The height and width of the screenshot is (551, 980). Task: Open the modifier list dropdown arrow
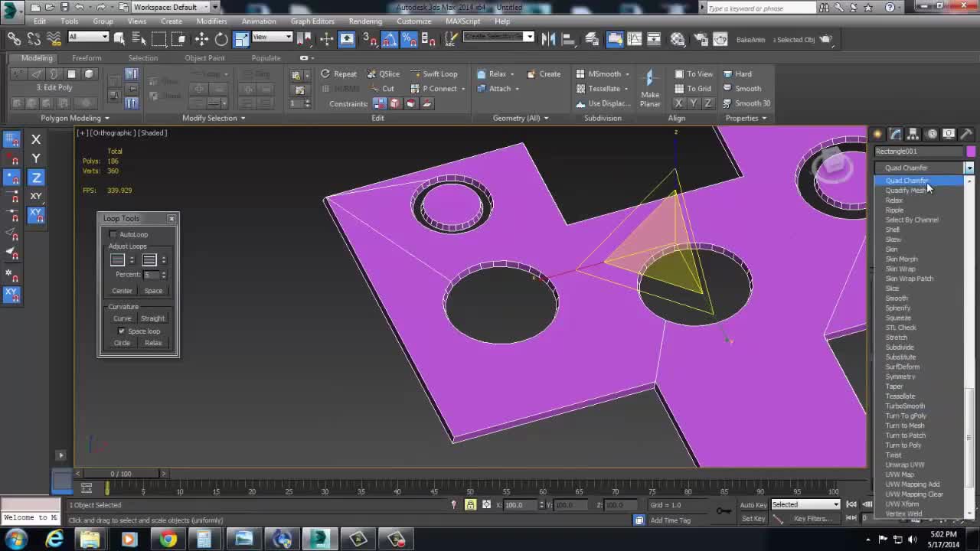[x=969, y=168]
